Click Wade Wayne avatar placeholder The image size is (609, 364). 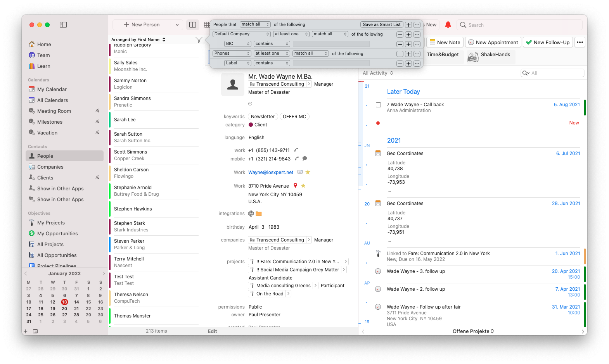[x=233, y=84]
